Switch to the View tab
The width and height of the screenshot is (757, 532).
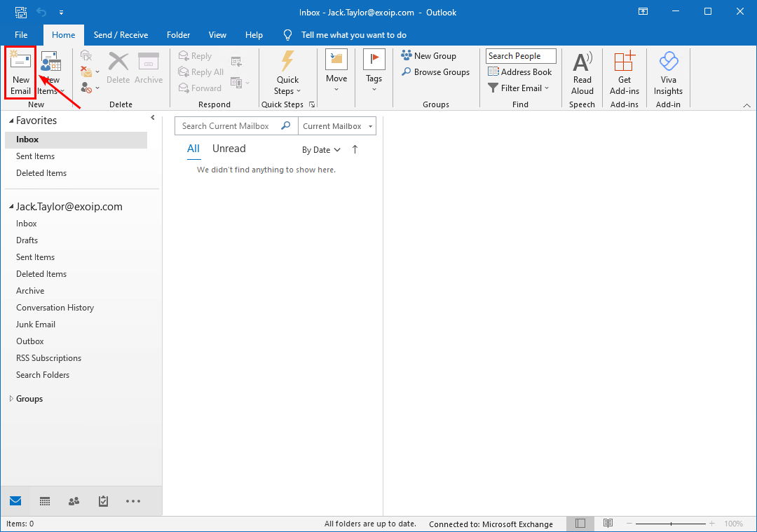(217, 35)
